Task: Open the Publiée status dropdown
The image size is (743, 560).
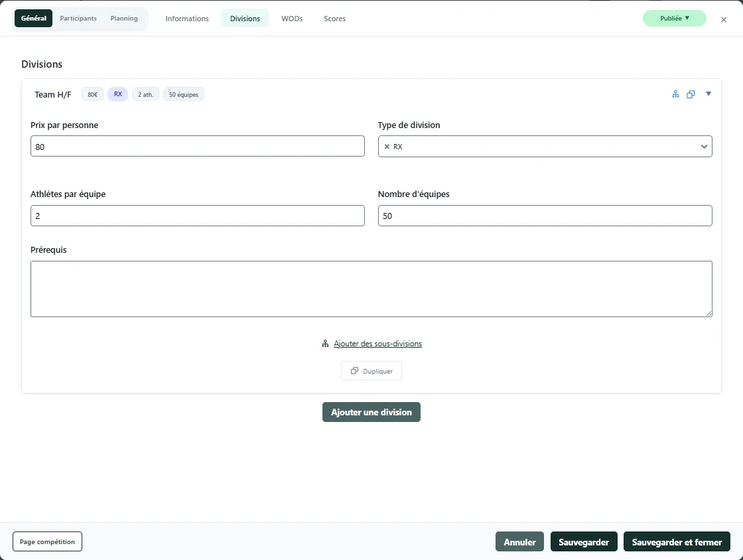Action: [674, 19]
